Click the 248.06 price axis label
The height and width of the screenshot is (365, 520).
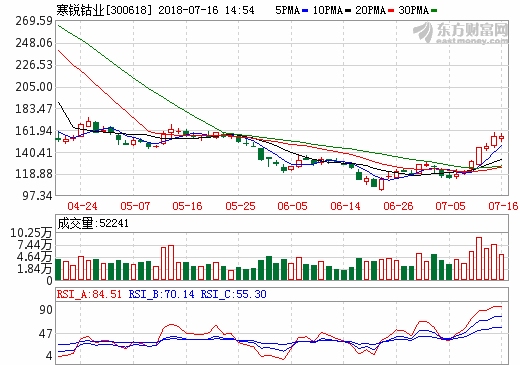tap(34, 43)
